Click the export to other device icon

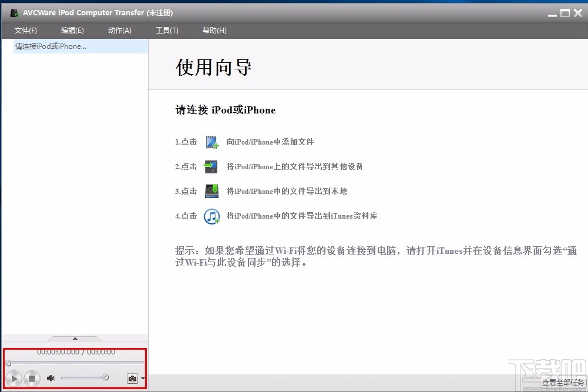(211, 166)
